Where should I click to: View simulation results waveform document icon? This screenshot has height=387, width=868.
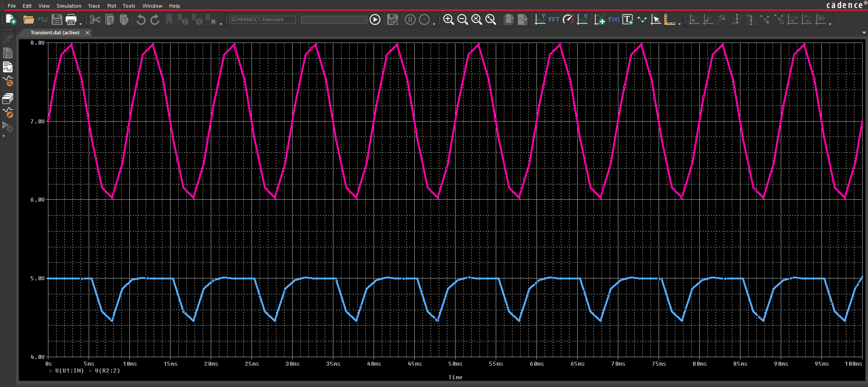(8, 67)
